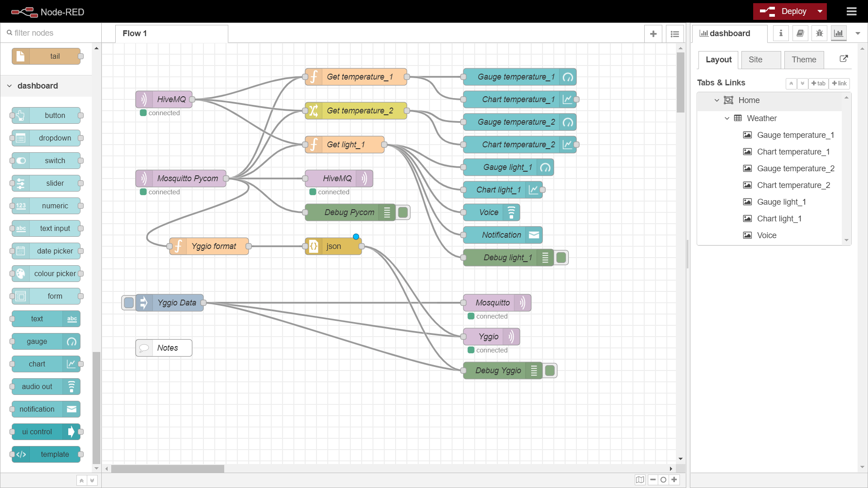Open the Deploy options dropdown arrow
This screenshot has width=868, height=488.
click(820, 12)
